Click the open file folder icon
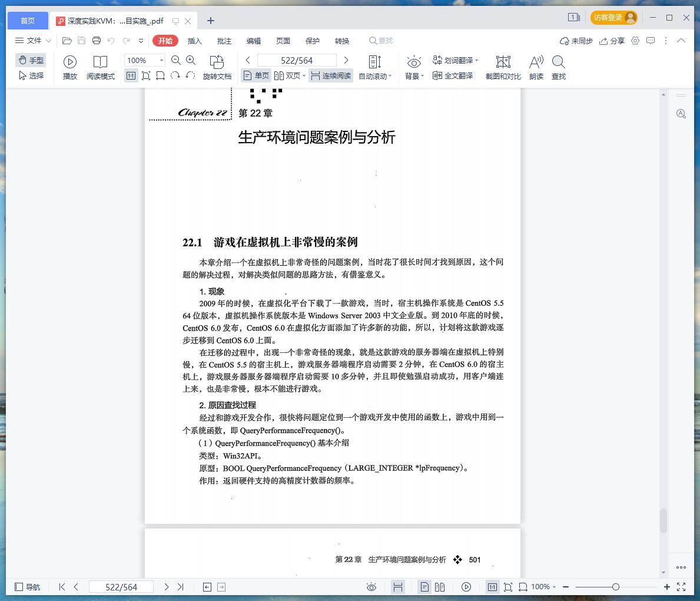 [x=67, y=41]
